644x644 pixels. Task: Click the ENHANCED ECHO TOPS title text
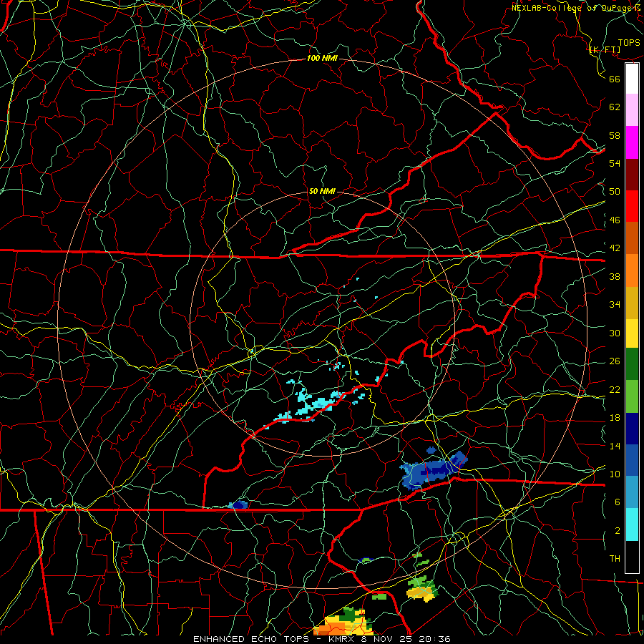pyautogui.click(x=250, y=639)
